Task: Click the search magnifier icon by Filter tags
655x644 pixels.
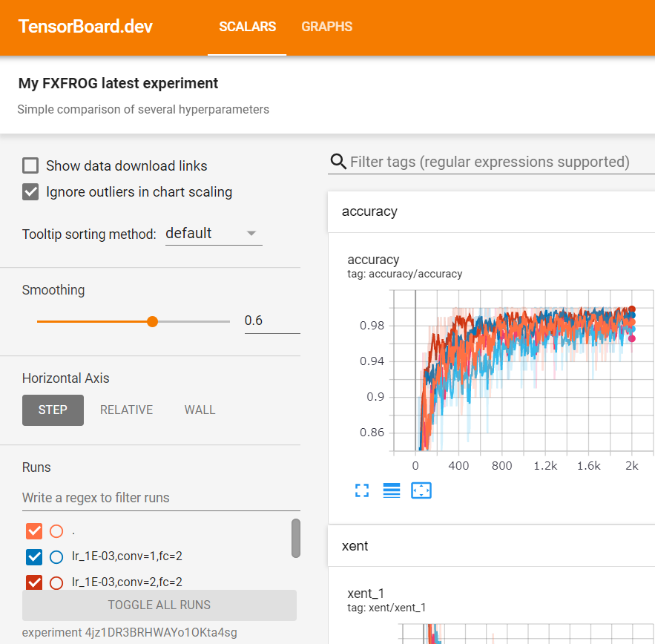Action: point(338,162)
